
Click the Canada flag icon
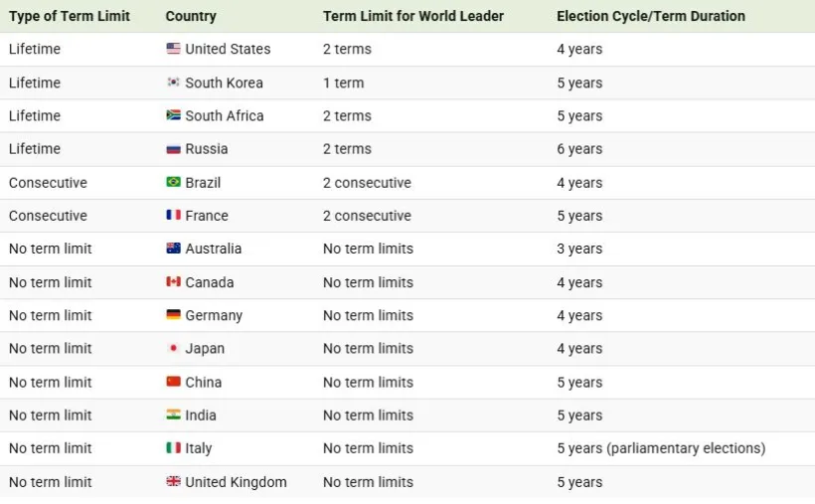pos(173,282)
